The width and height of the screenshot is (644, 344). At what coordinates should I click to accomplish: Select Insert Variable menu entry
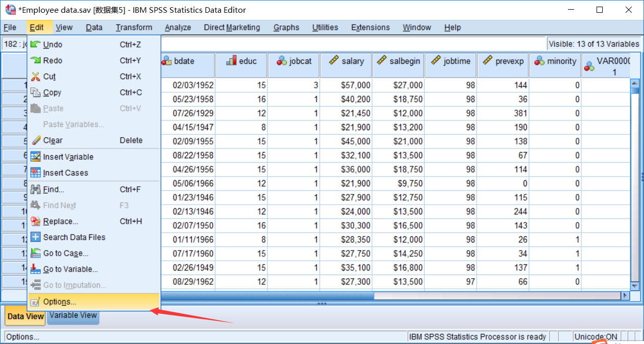(x=94, y=157)
